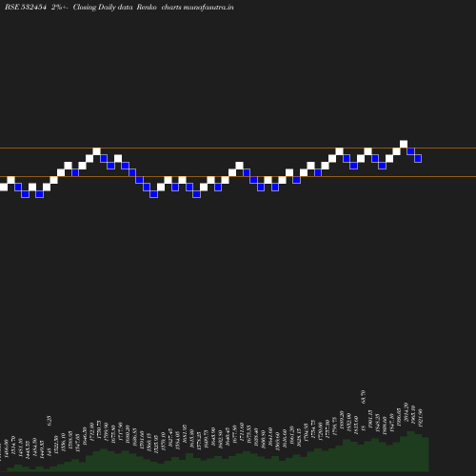Screen dimensions: 476x476
Task: Click the upper orange resistance line
Action: click(x=238, y=148)
